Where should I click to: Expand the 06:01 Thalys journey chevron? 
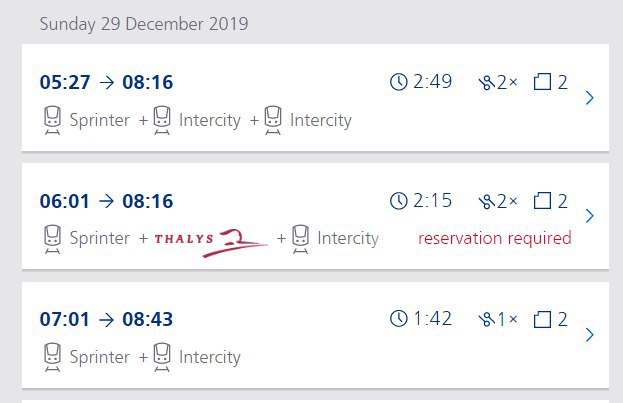tap(590, 216)
